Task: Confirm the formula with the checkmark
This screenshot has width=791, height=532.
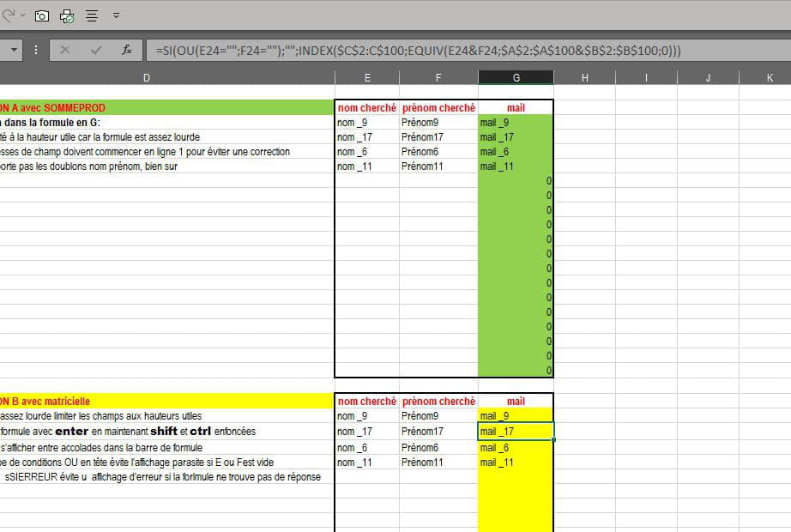Action: (x=96, y=50)
